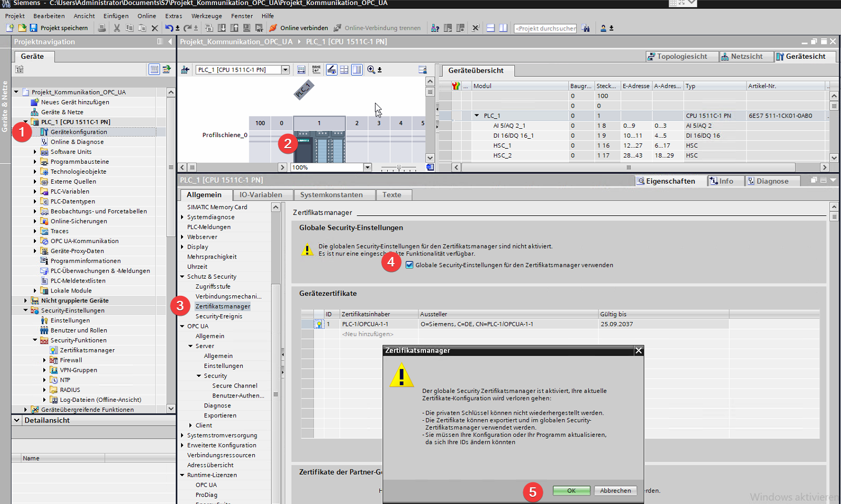Viewport: 841px width, 504px height.
Task: Click the Neu hinzufügen certificate row link
Action: [368, 334]
